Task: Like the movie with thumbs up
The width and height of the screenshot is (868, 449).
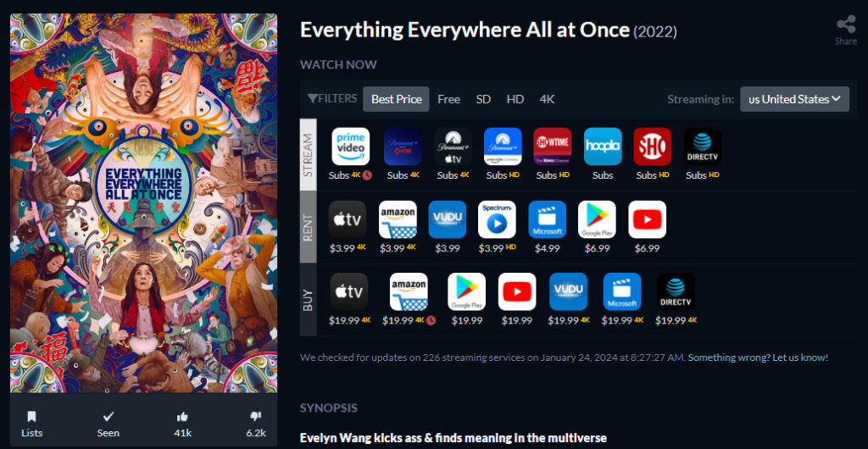Action: 182,423
